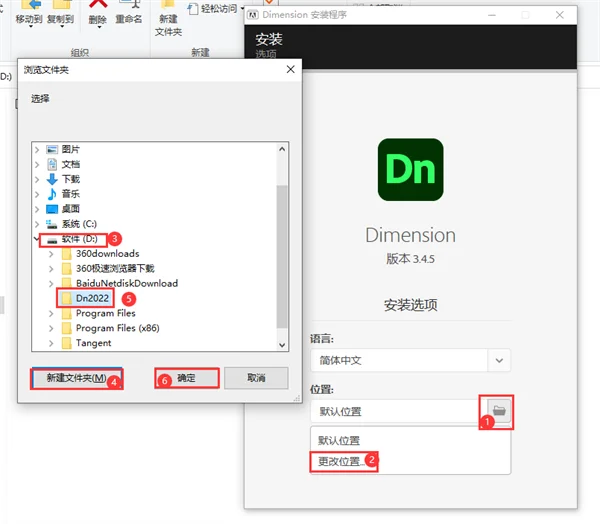The image size is (600, 524).
Task: Expand the 桌面 tree node
Action: (x=37, y=209)
